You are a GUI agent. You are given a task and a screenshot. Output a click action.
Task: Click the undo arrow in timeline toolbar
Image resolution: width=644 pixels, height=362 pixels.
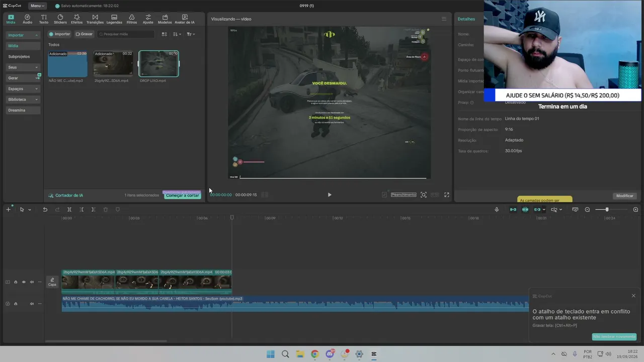click(x=45, y=210)
